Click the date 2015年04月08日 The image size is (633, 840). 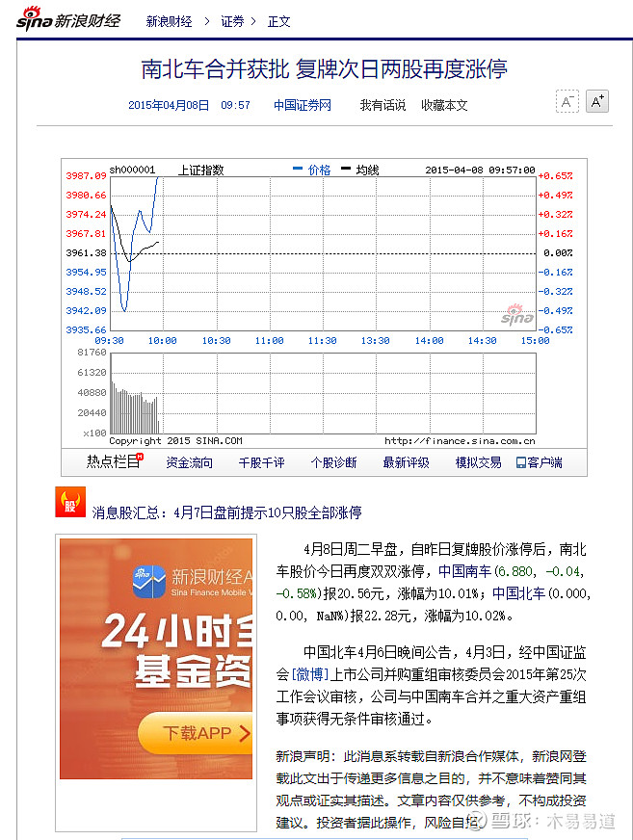tap(169, 105)
